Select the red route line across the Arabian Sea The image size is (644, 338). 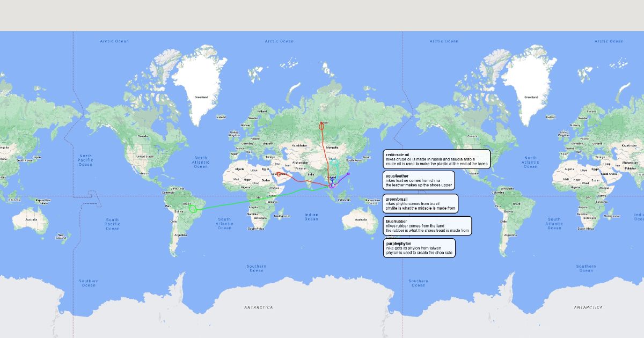pyautogui.click(x=301, y=181)
